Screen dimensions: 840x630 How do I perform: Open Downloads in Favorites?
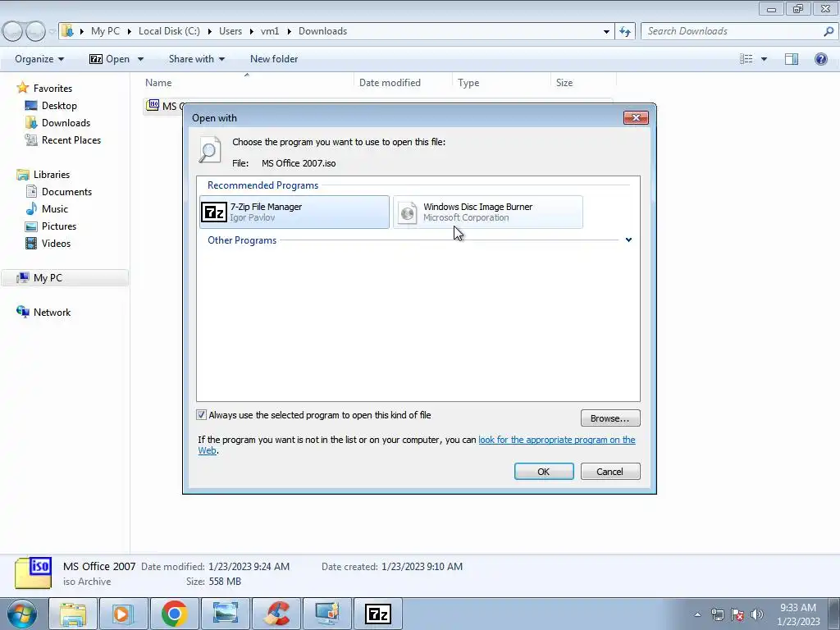coord(66,123)
